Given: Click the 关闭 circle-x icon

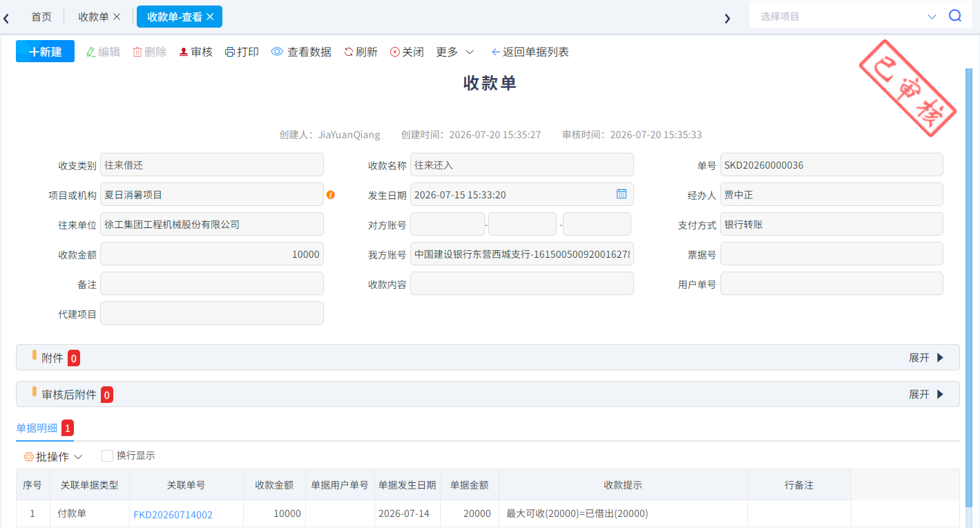Looking at the screenshot, I should [395, 52].
